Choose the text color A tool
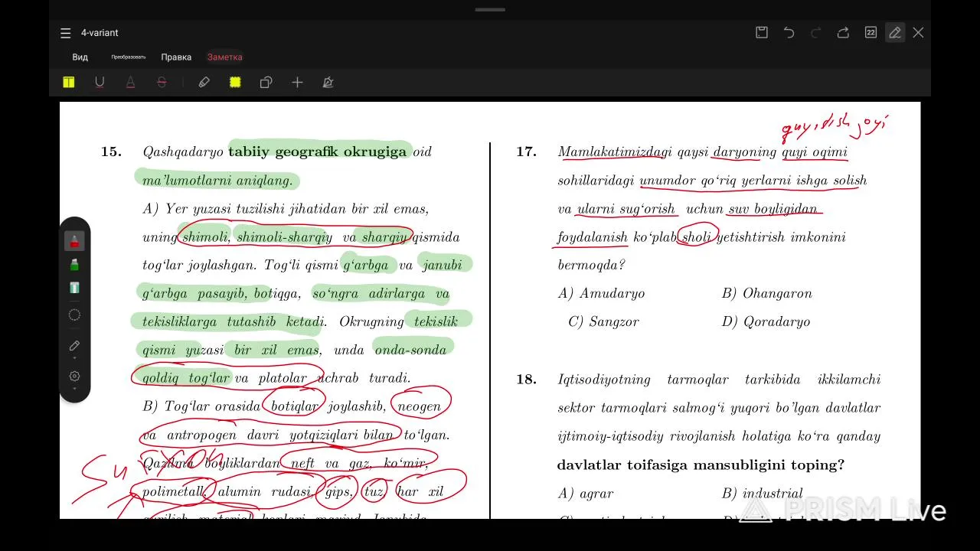980x551 pixels. (x=131, y=83)
